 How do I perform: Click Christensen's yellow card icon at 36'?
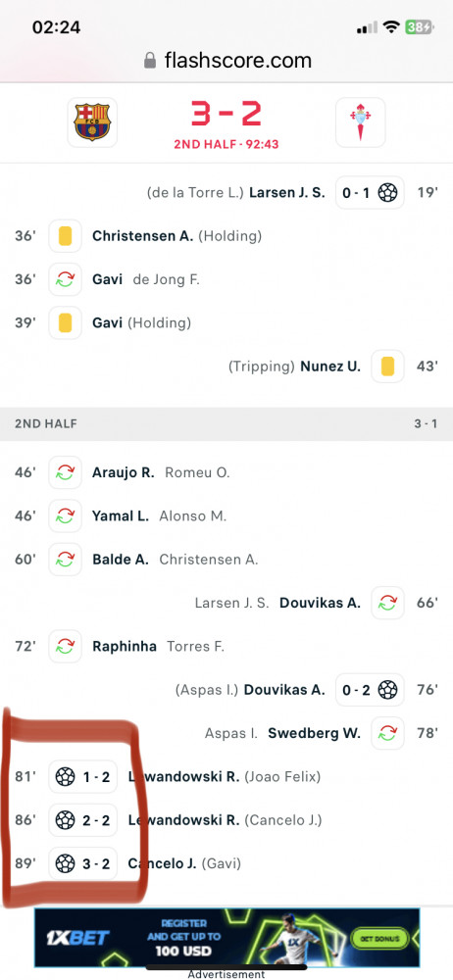click(x=65, y=236)
